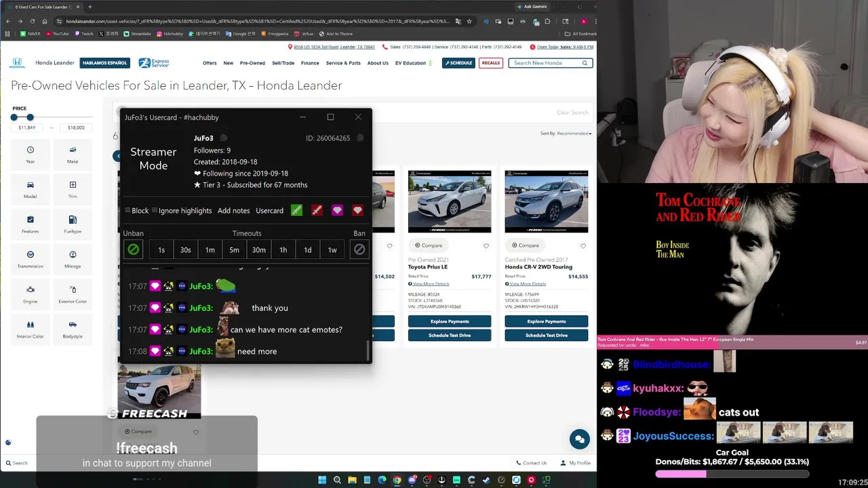The width and height of the screenshot is (868, 488).
Task: Apply a 5m timeout
Action: point(234,249)
